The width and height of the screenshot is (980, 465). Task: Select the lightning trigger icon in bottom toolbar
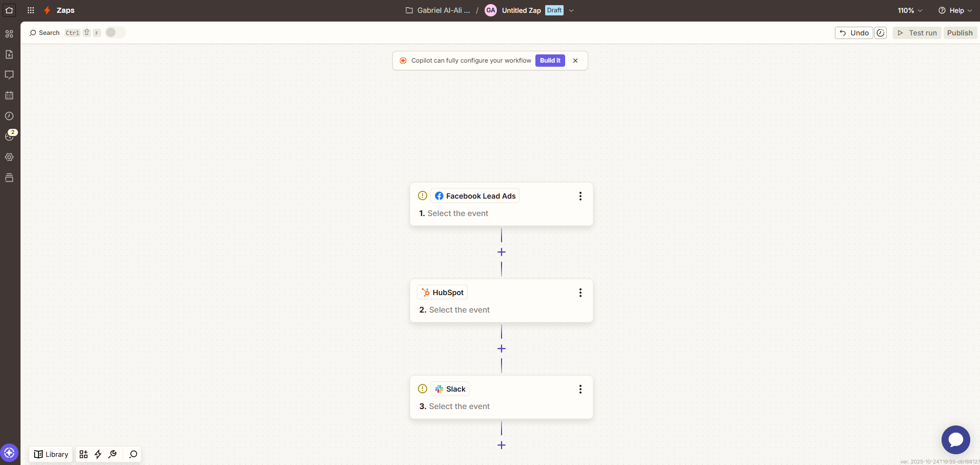click(98, 454)
